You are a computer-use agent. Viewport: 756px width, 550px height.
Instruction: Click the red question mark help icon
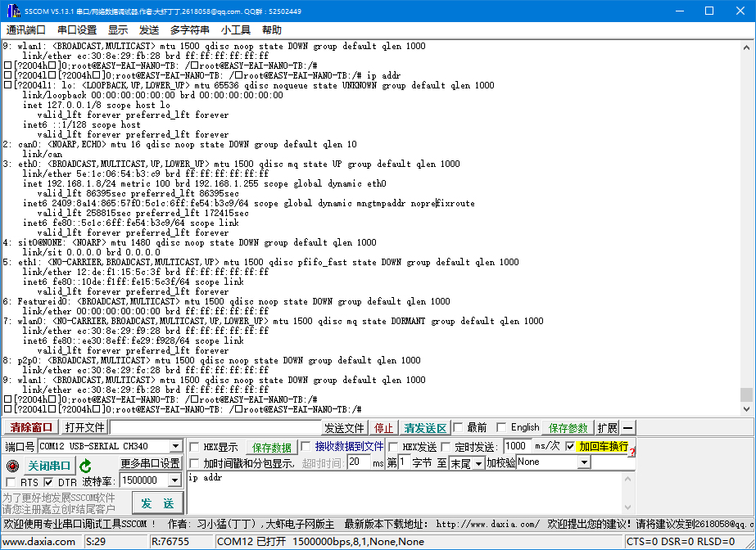(x=632, y=453)
